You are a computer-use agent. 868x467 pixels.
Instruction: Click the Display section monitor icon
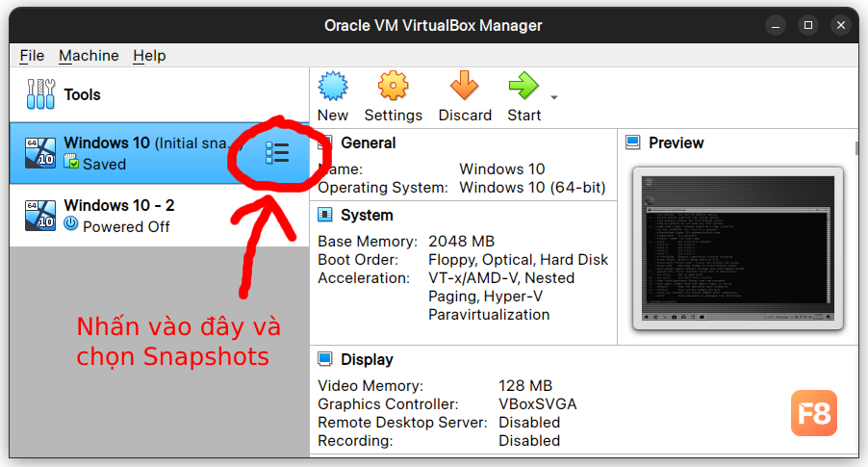pyautogui.click(x=325, y=359)
